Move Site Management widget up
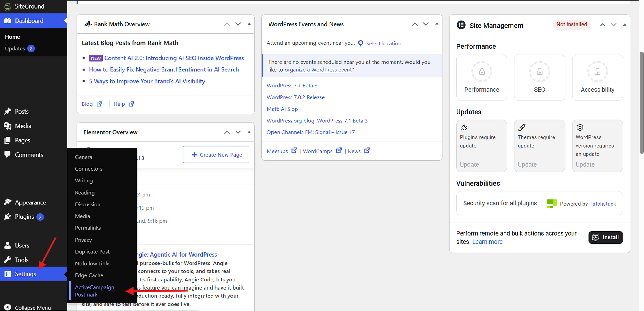644x311 pixels. tap(603, 24)
